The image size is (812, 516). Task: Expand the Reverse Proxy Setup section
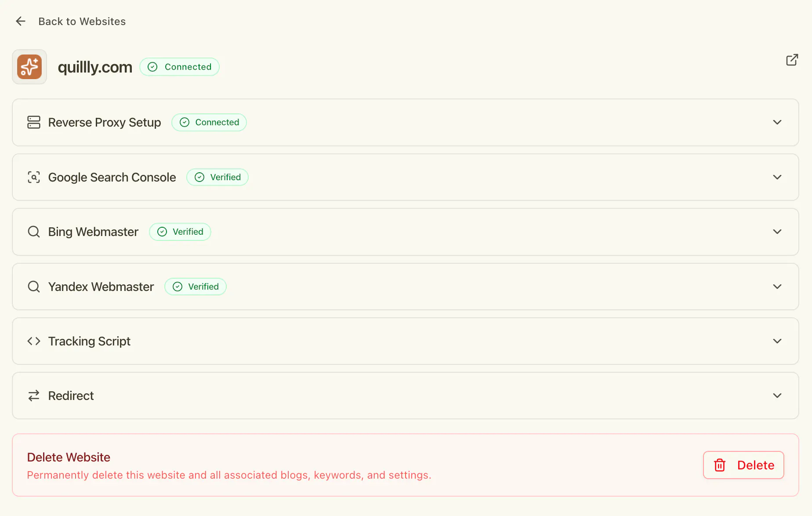point(777,122)
